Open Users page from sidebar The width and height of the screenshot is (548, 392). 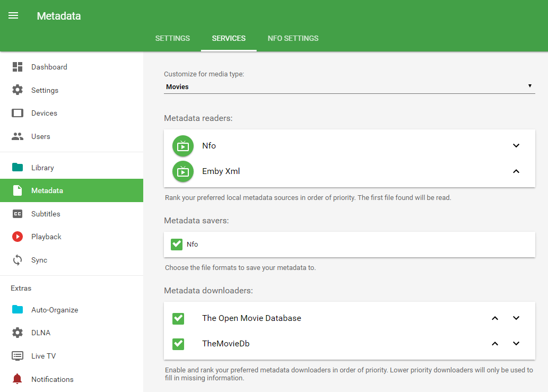[x=40, y=136]
